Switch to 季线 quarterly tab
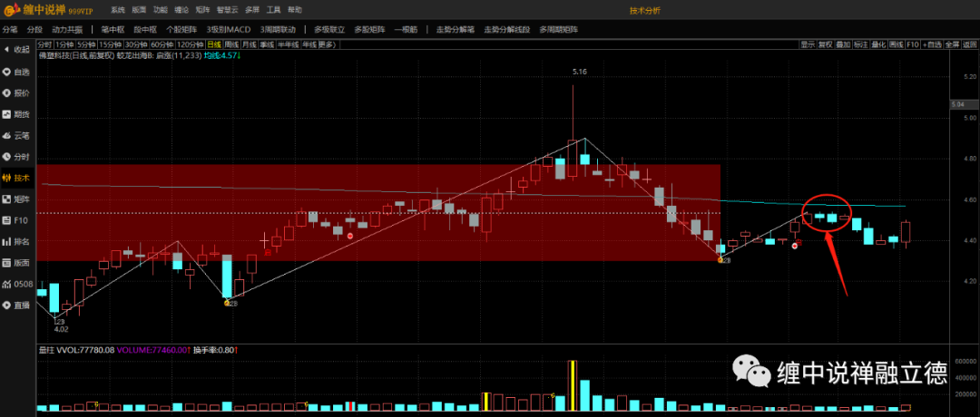980x417 pixels. [267, 44]
